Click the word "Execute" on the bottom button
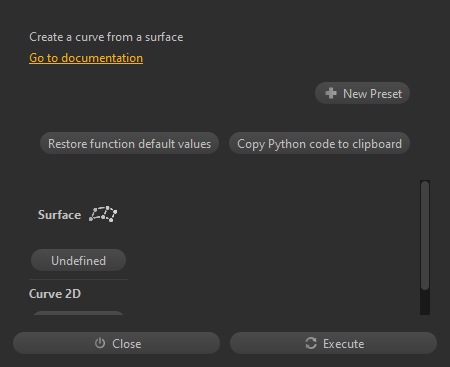 point(343,343)
